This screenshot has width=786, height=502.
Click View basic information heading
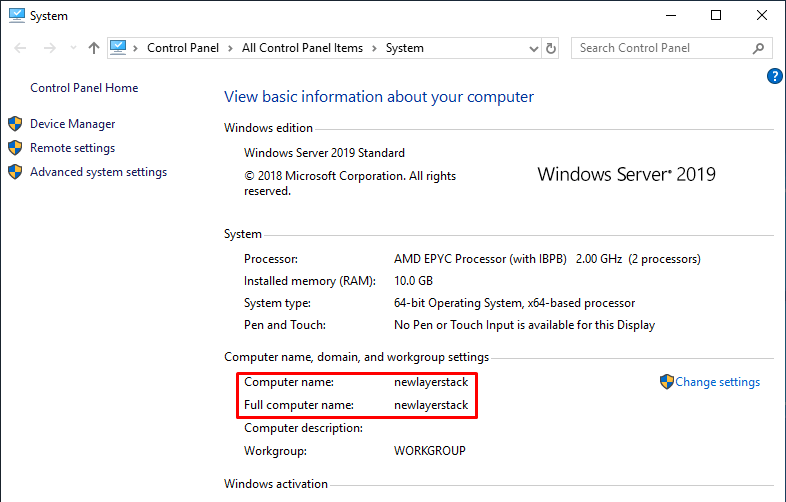click(379, 97)
